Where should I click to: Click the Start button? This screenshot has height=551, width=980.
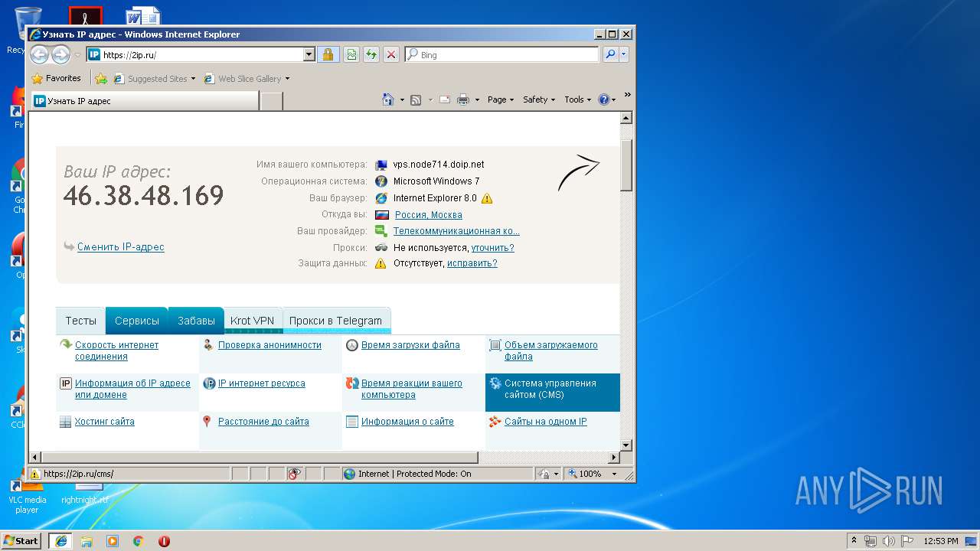(21, 541)
